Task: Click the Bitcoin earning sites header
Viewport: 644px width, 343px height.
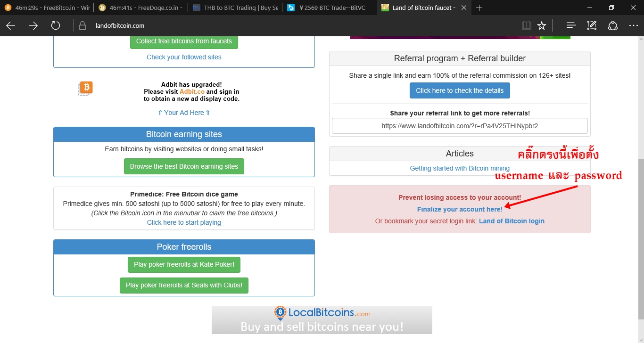Action: pos(184,134)
